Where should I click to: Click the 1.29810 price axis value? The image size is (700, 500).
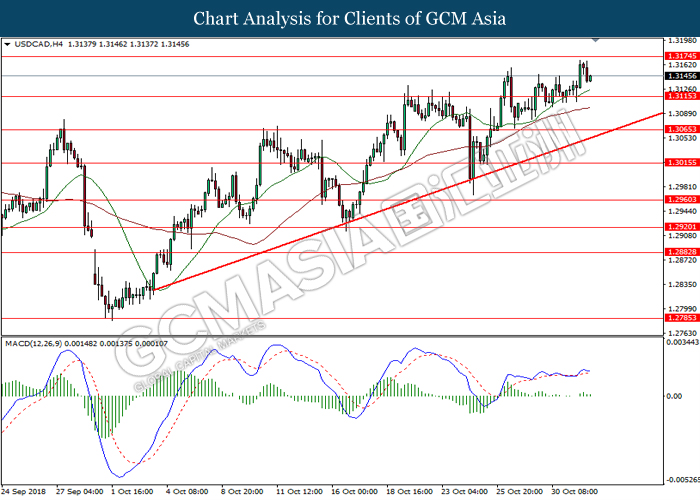[x=682, y=187]
